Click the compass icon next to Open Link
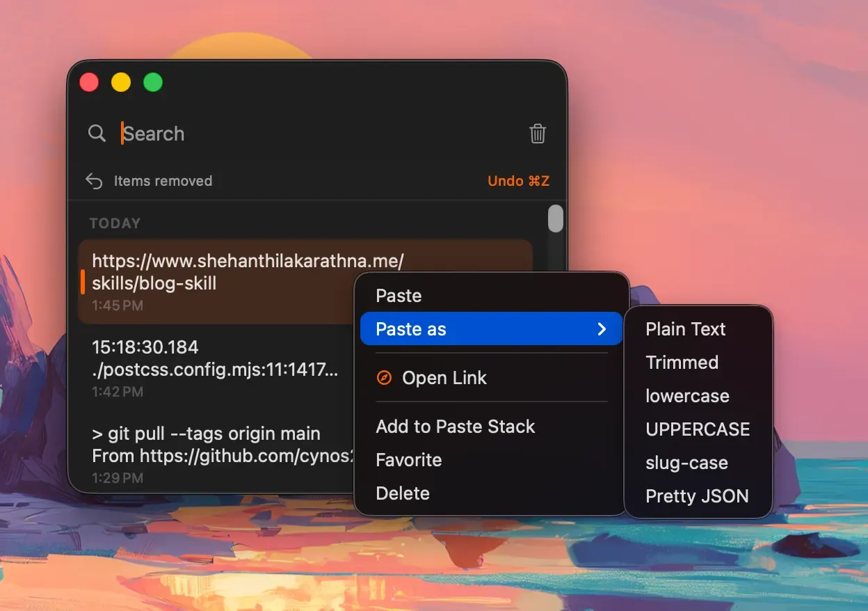 pos(384,378)
